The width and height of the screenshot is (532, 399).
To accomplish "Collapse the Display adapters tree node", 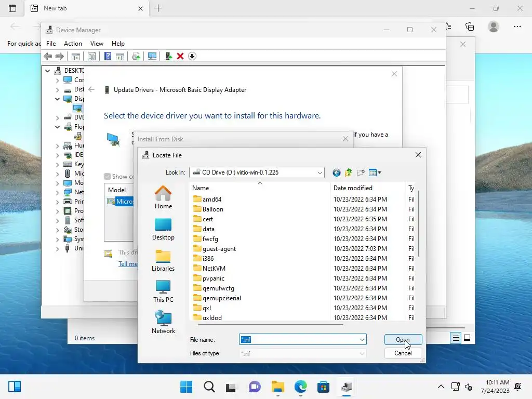I will pos(57,99).
